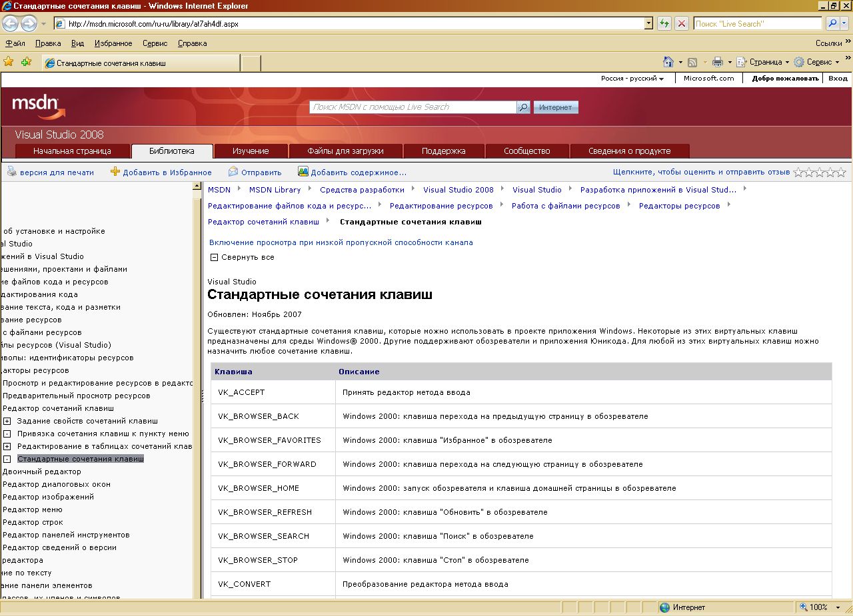Viewport: 853px width, 616px height.
Task: Click the Stop loading red X icon
Action: coord(682,23)
